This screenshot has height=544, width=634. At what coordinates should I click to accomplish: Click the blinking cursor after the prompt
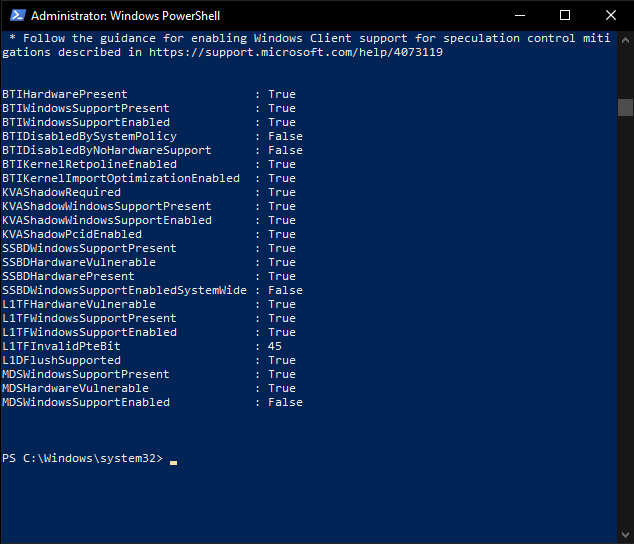pyautogui.click(x=173, y=463)
